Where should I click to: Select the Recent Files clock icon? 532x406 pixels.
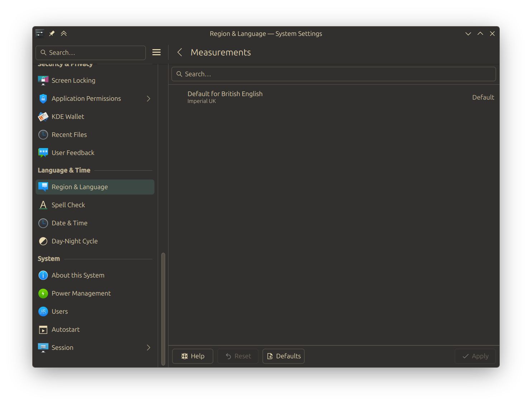pos(43,135)
